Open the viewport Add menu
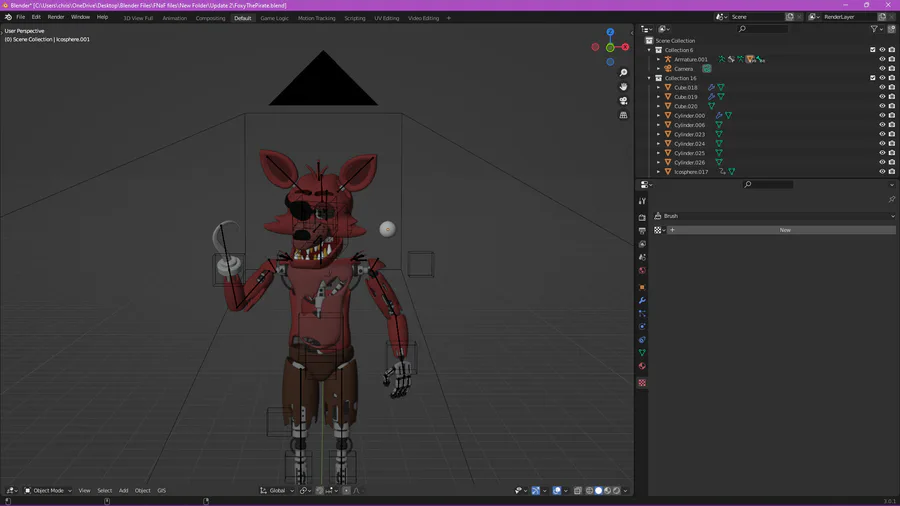 (123, 491)
